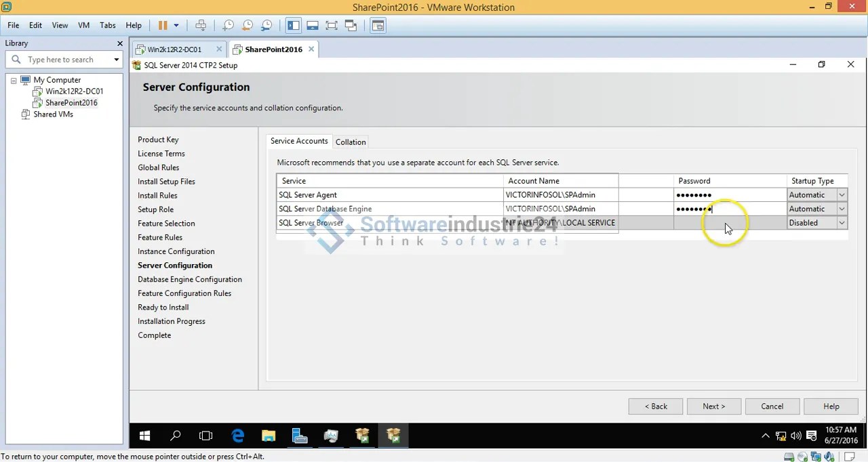Take a snapshot of this VM
Viewport: 868px width, 462px height.
point(229,26)
